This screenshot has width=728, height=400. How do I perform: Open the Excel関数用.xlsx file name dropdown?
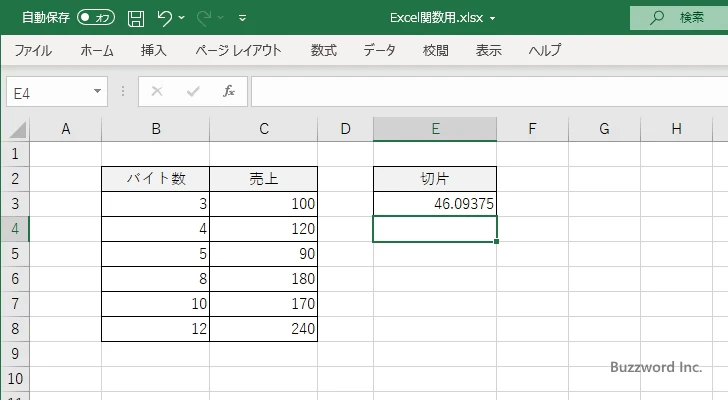tap(493, 19)
